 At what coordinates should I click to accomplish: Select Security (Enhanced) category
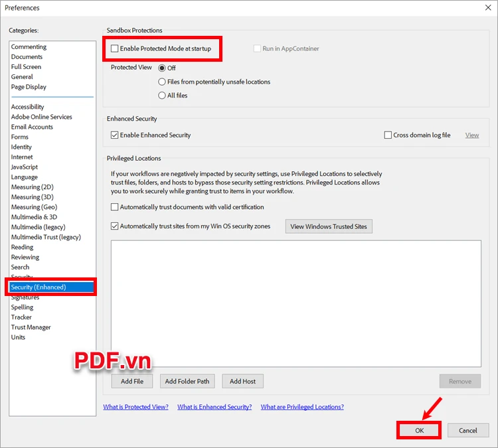[51, 287]
